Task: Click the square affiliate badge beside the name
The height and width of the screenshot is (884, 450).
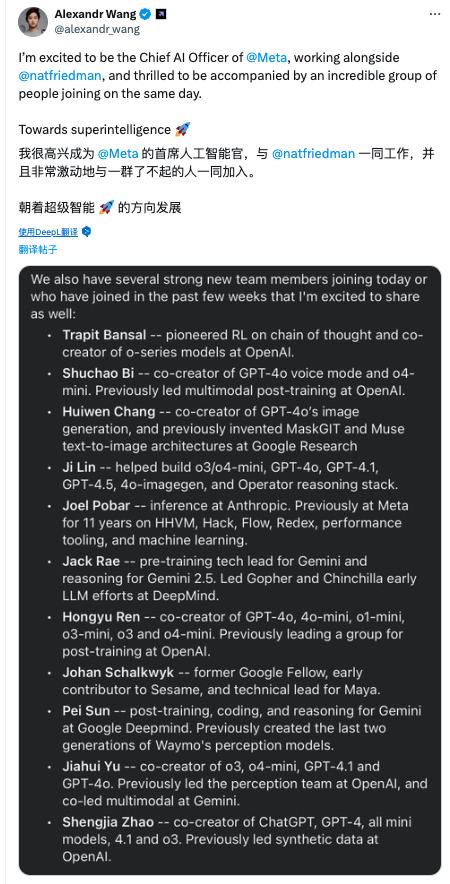Action: point(161,14)
